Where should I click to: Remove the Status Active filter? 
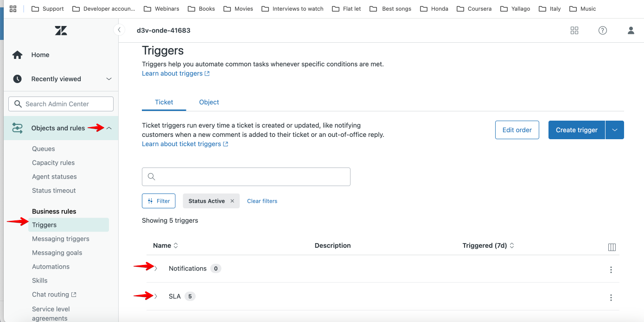coord(232,201)
